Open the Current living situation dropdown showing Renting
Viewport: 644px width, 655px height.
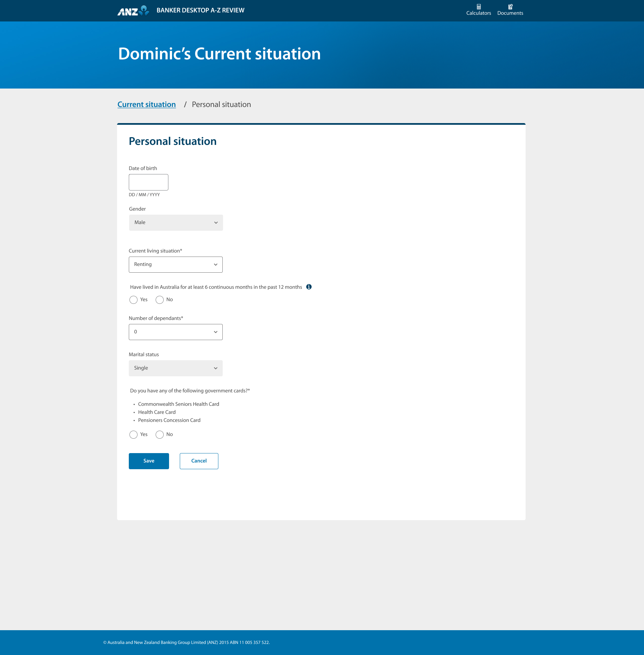point(175,264)
